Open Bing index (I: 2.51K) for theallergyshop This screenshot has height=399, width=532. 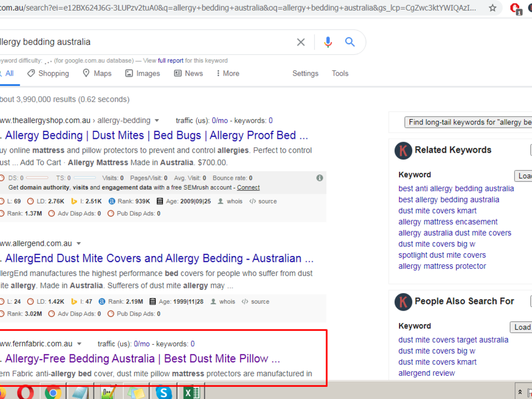[x=86, y=201]
